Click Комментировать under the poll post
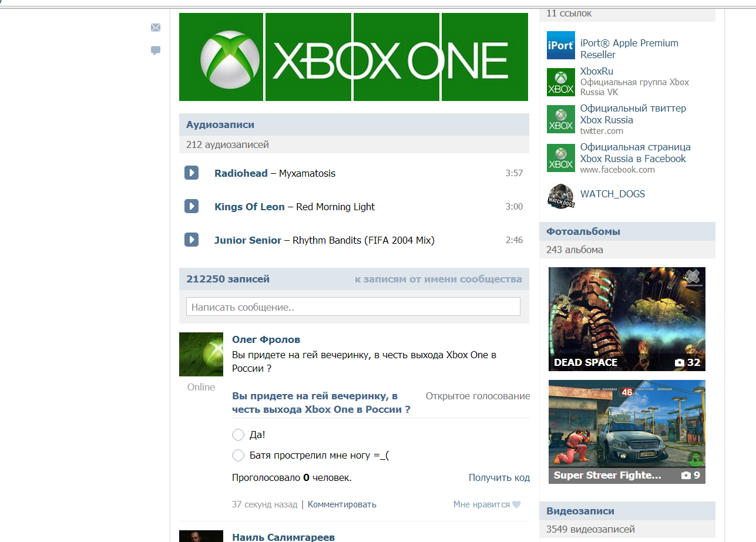The width and height of the screenshot is (756, 542). [342, 504]
